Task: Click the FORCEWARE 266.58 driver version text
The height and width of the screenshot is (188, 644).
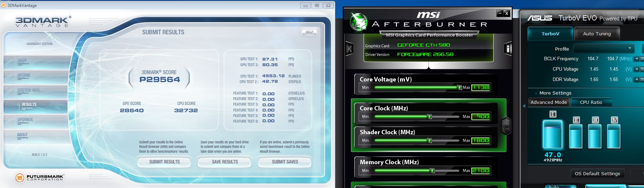Action: [425, 54]
